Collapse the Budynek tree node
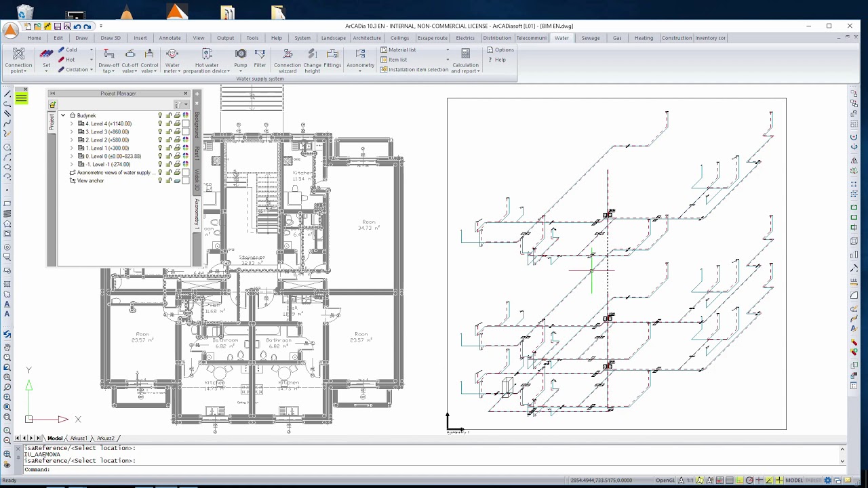Image resolution: width=868 pixels, height=488 pixels. coord(63,116)
